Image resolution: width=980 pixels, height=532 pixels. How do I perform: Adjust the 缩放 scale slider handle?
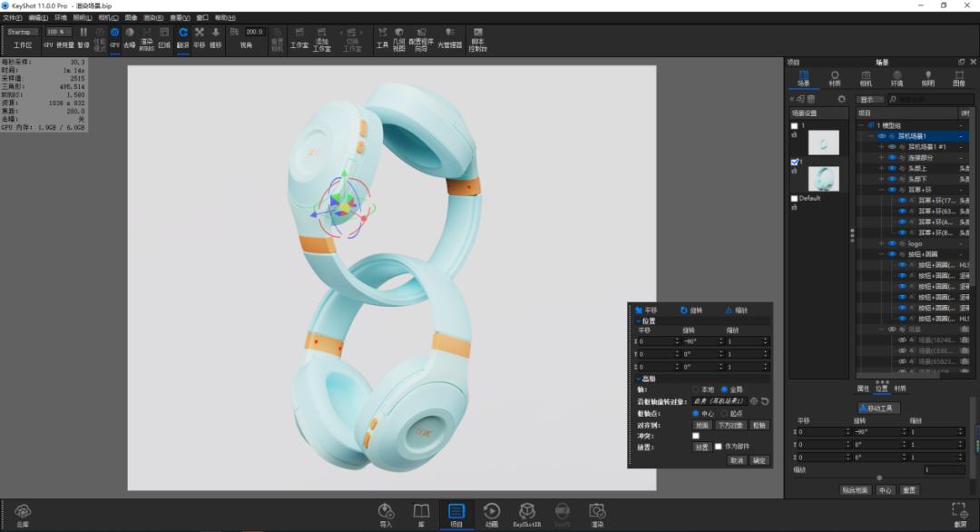pos(879,478)
